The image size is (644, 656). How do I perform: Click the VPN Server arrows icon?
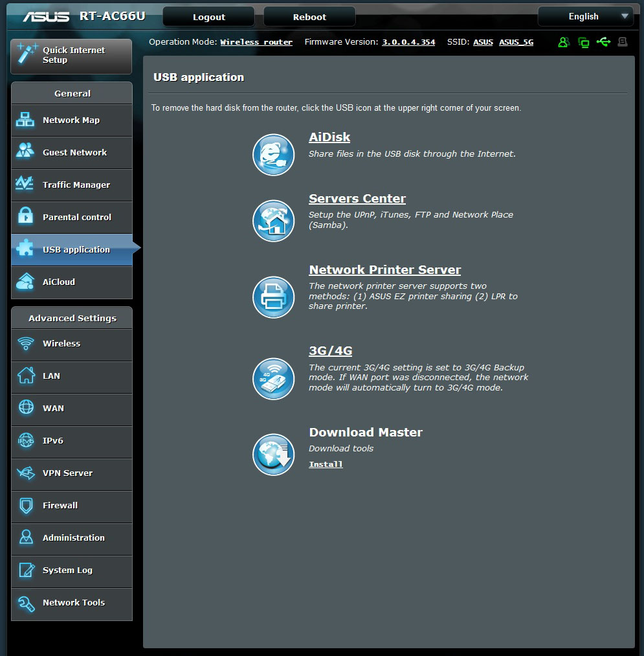(x=26, y=473)
